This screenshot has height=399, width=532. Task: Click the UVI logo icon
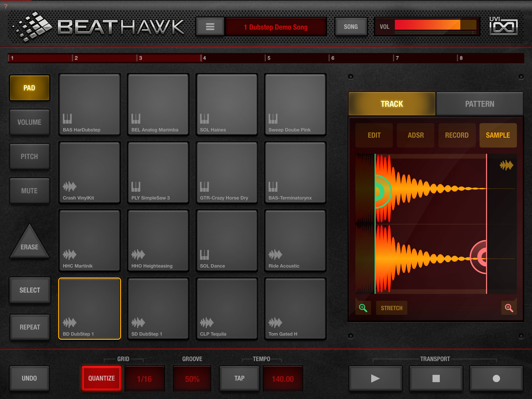coord(503,26)
